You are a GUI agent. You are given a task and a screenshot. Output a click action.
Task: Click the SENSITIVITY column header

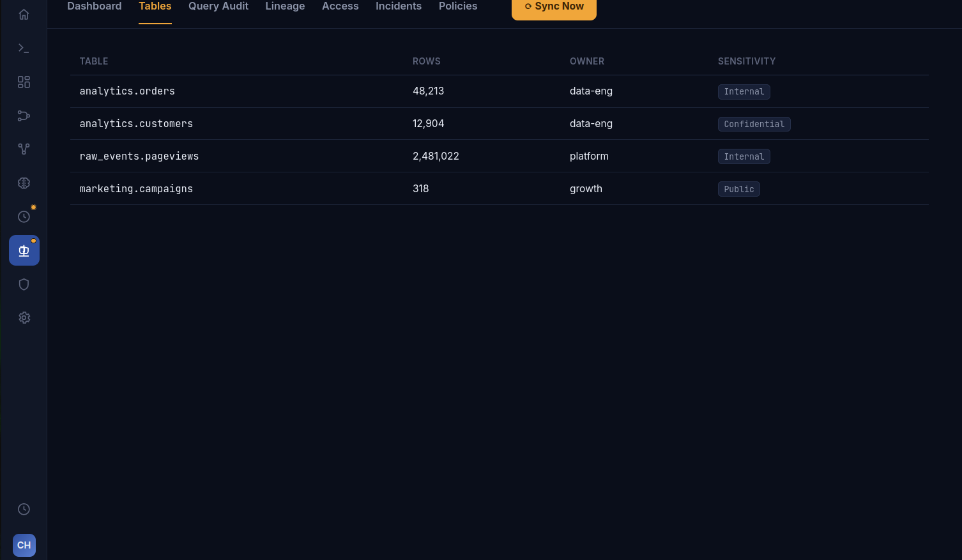747,61
